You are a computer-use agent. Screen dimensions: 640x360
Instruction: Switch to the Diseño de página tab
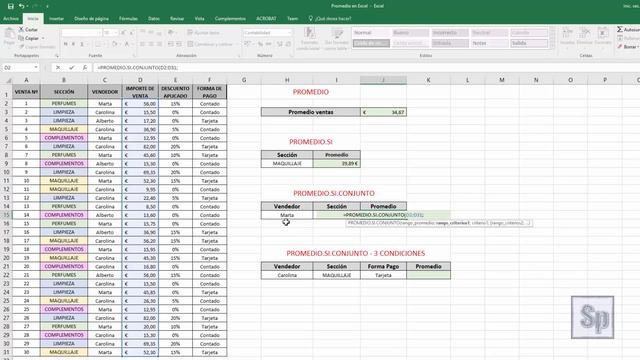(91, 18)
